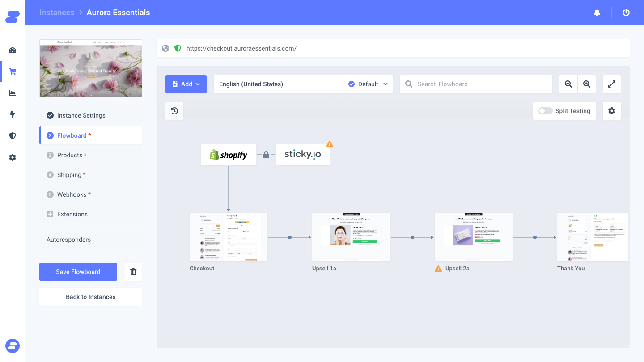
Task: Click connector dot before Thank You page
Action: point(535,237)
